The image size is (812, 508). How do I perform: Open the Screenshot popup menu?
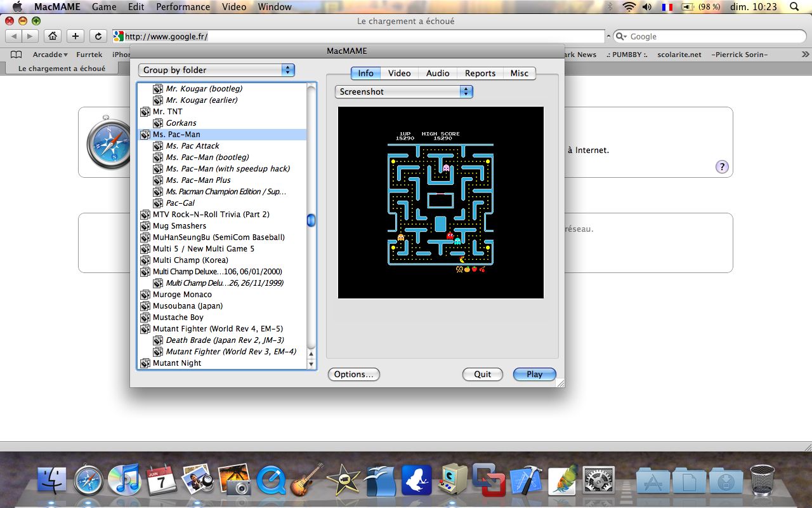[404, 91]
